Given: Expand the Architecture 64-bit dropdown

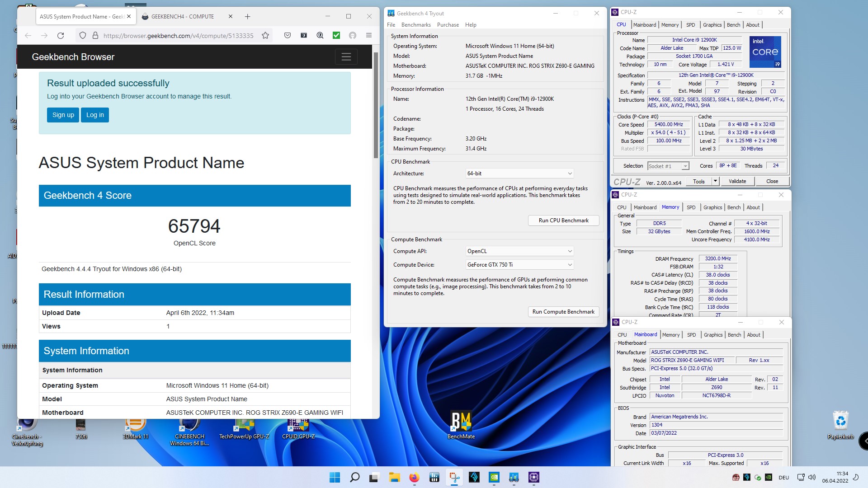Looking at the screenshot, I should (520, 174).
